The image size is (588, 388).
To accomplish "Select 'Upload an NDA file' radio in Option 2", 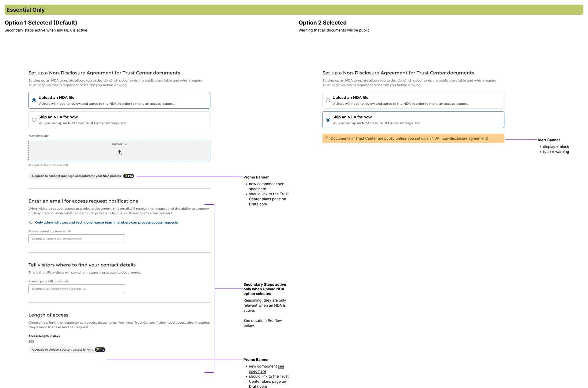I will click(x=328, y=100).
